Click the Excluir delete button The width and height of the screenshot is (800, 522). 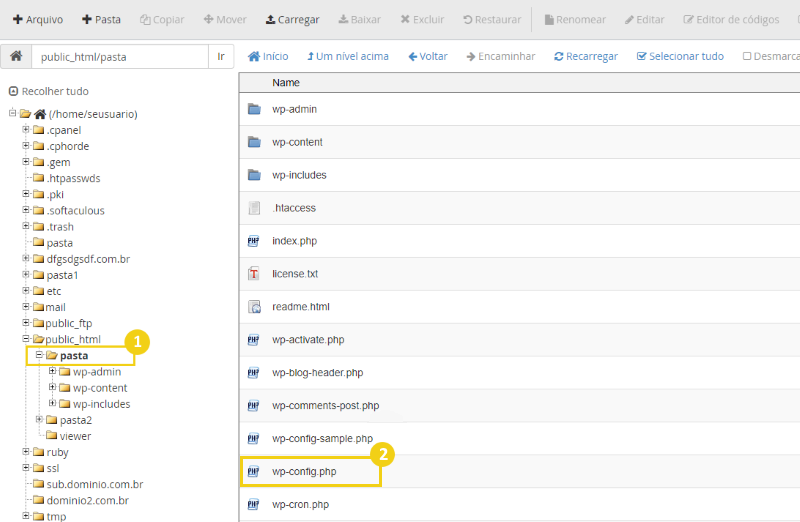(x=422, y=19)
